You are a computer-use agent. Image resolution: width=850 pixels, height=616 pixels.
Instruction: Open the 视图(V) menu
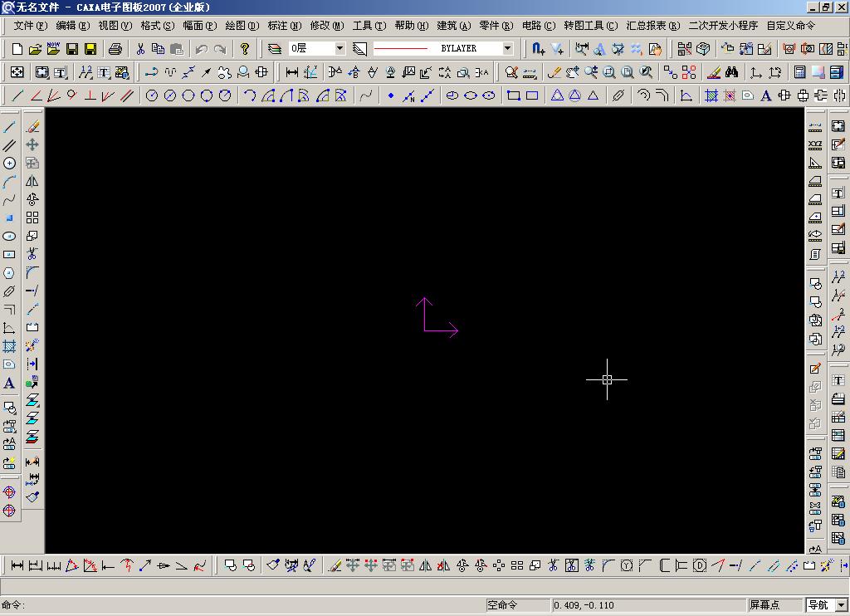point(115,26)
